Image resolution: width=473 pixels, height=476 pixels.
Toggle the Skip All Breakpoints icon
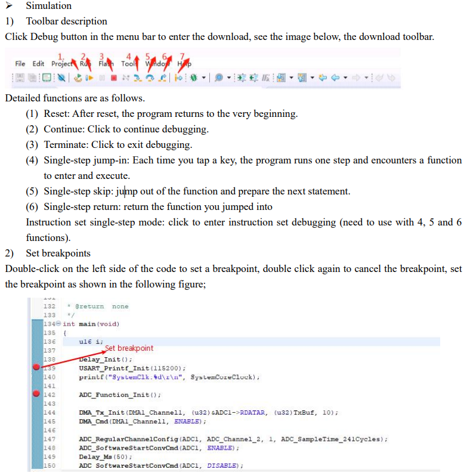tap(61, 78)
